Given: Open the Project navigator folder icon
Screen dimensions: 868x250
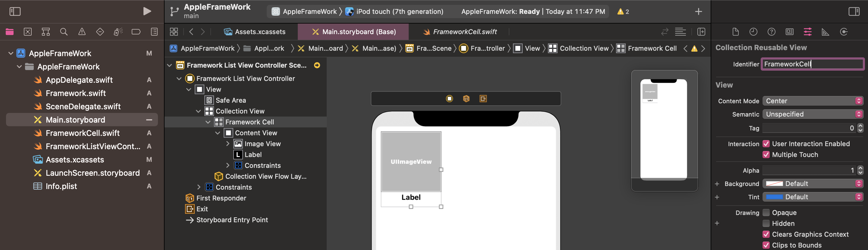Looking at the screenshot, I should [10, 32].
